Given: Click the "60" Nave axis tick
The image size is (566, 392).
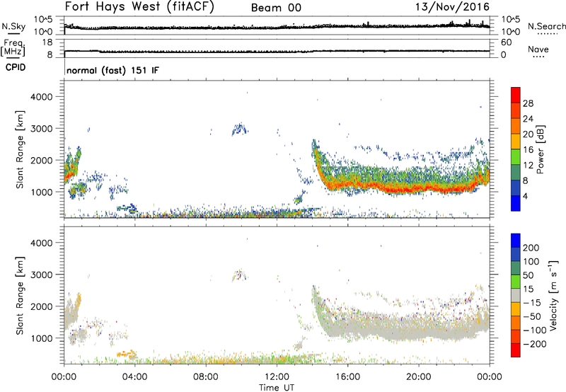Looking at the screenshot, I should click(506, 42).
